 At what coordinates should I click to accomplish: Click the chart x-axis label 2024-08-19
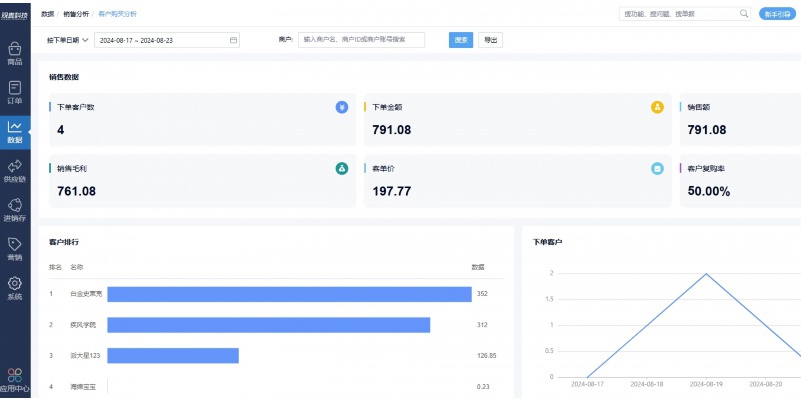click(706, 384)
